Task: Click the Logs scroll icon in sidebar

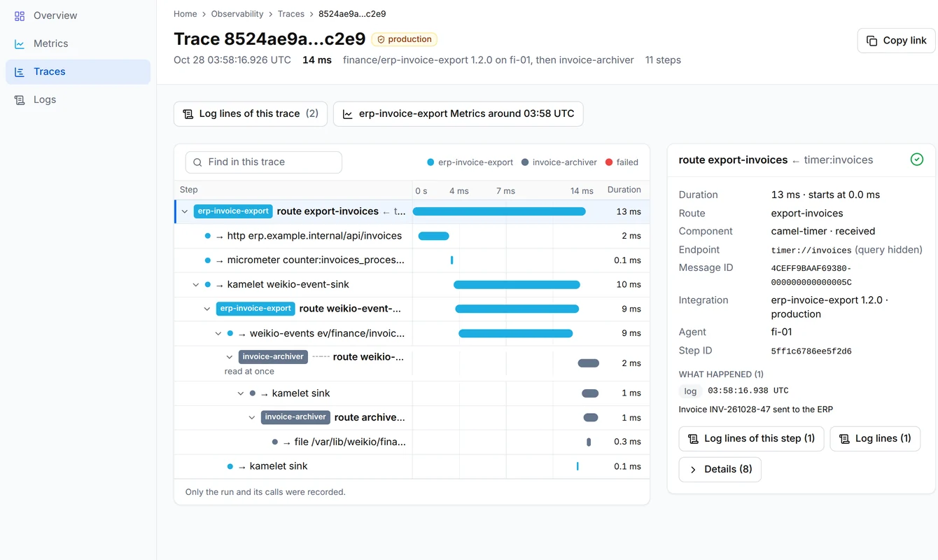Action: click(20, 99)
